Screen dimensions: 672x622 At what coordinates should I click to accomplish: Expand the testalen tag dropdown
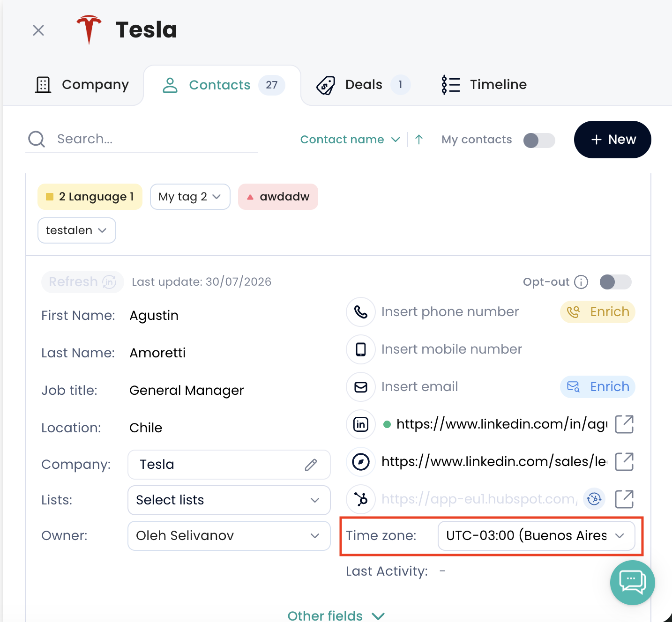point(77,230)
